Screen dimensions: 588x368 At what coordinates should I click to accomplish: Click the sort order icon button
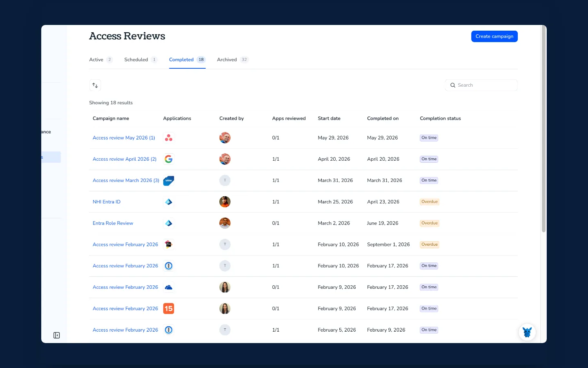pos(95,85)
